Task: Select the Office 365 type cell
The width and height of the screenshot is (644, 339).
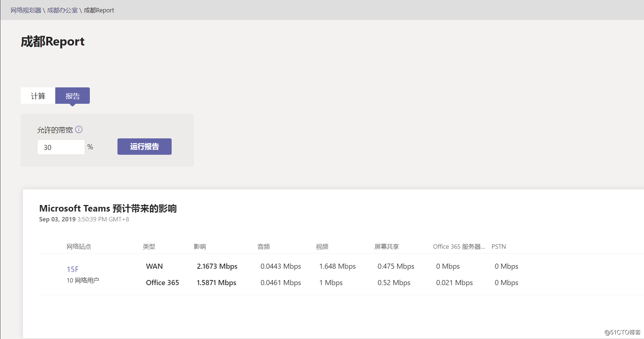Action: point(163,283)
